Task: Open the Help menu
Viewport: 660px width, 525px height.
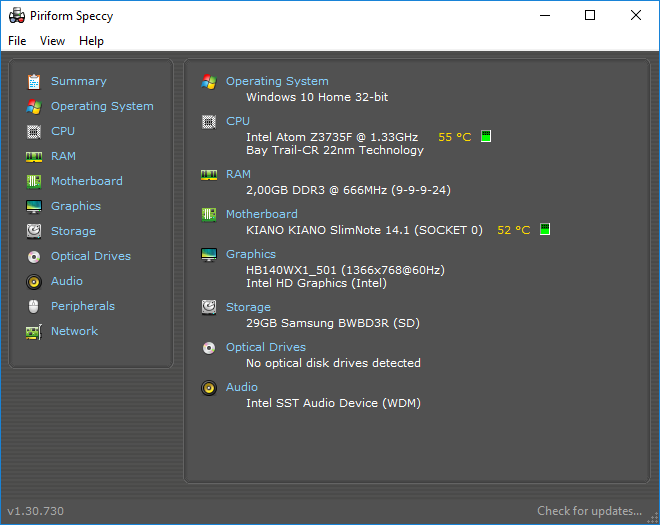Action: point(91,41)
